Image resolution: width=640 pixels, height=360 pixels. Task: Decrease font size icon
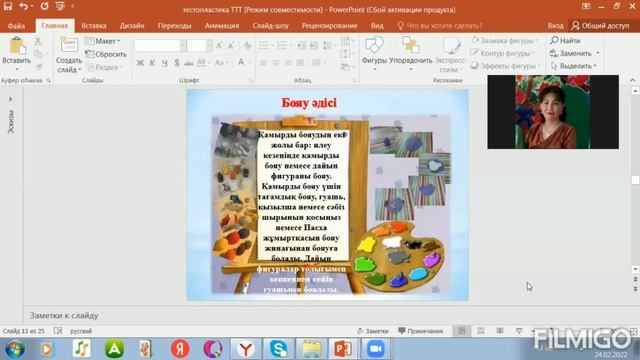[231, 45]
